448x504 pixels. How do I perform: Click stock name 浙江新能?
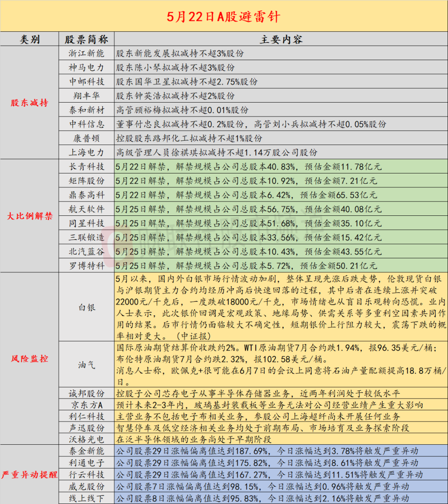tap(86, 53)
